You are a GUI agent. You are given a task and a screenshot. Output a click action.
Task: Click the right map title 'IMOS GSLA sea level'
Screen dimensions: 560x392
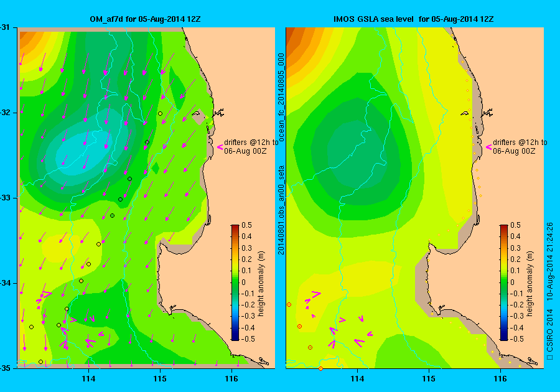(373, 19)
